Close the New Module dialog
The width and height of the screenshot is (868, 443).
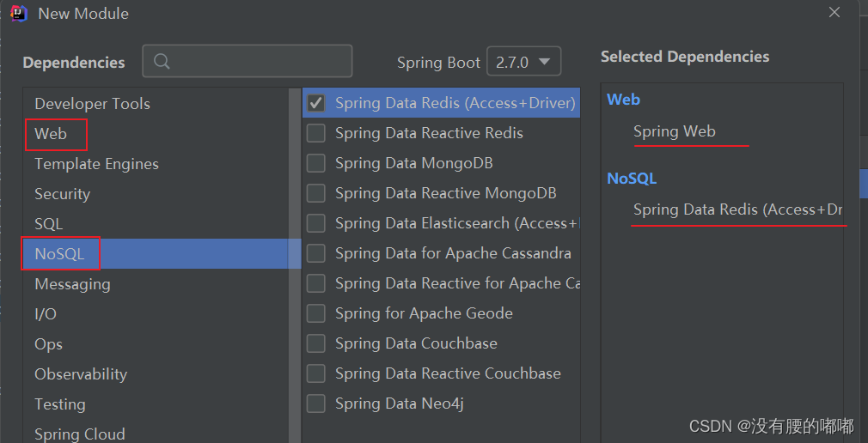point(834,12)
